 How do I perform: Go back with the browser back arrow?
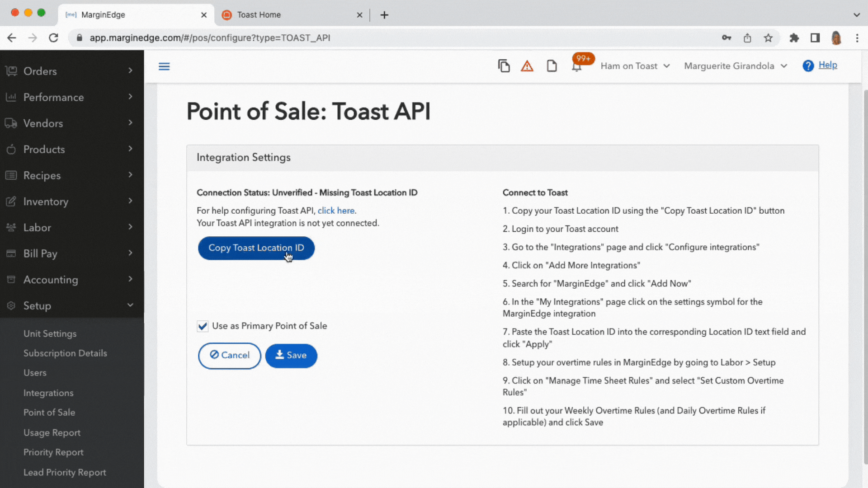pyautogui.click(x=12, y=38)
